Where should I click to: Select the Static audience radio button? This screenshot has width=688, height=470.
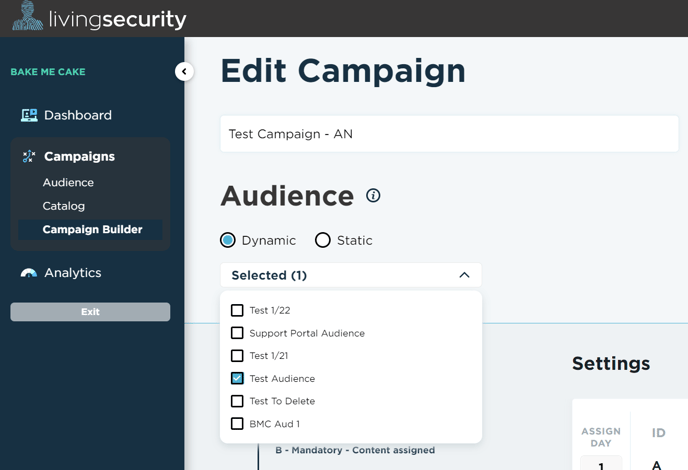[x=322, y=240]
